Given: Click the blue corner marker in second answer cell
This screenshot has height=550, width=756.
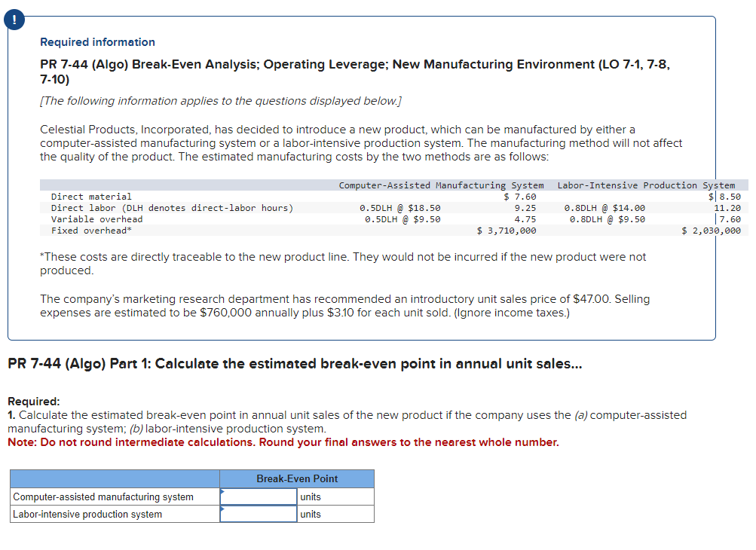Looking at the screenshot, I should click(223, 509).
